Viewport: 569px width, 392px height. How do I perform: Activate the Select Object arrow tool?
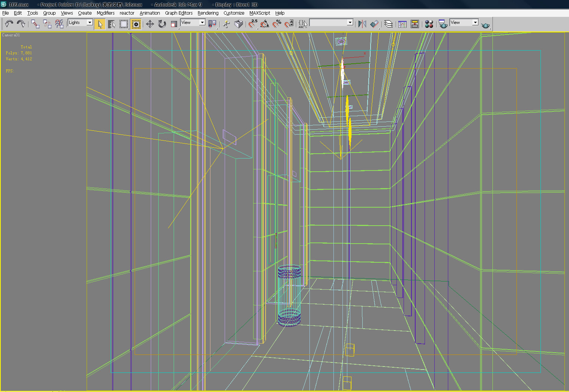99,24
